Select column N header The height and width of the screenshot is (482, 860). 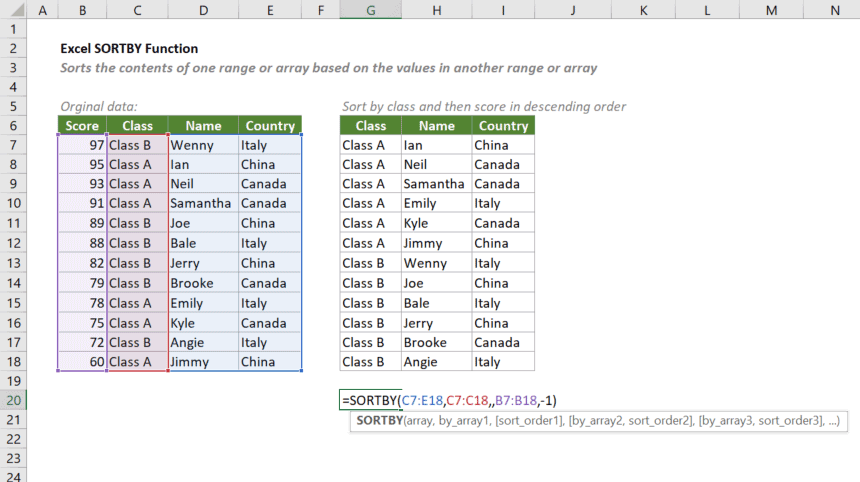[835, 10]
